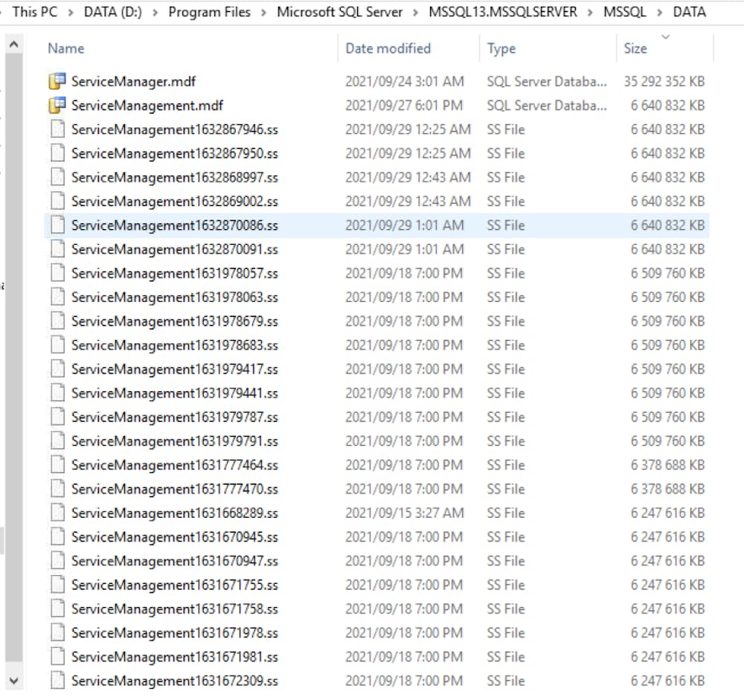
Task: Click the file icon next to ServiceManagement1631672309.ss
Action: 57,681
